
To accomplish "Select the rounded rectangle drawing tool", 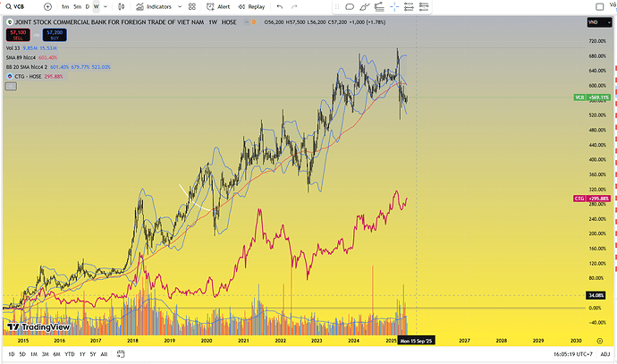I will click(x=350, y=6).
